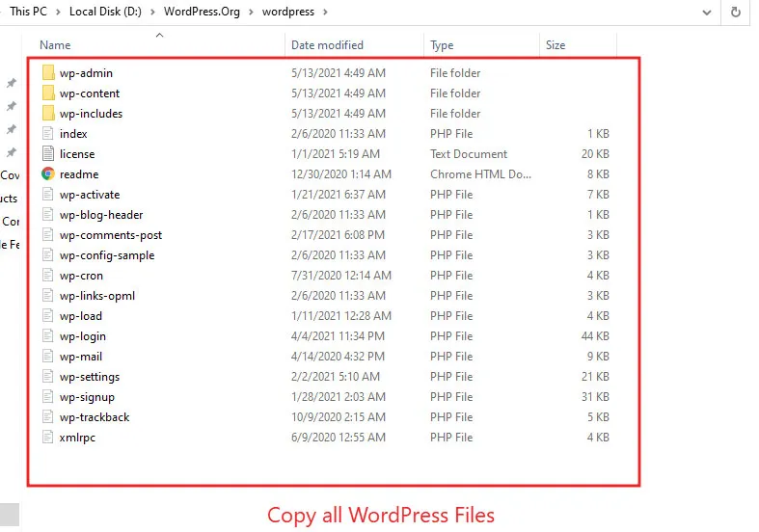Select the wp-comments-post file name
The width and height of the screenshot is (759, 532).
click(111, 235)
